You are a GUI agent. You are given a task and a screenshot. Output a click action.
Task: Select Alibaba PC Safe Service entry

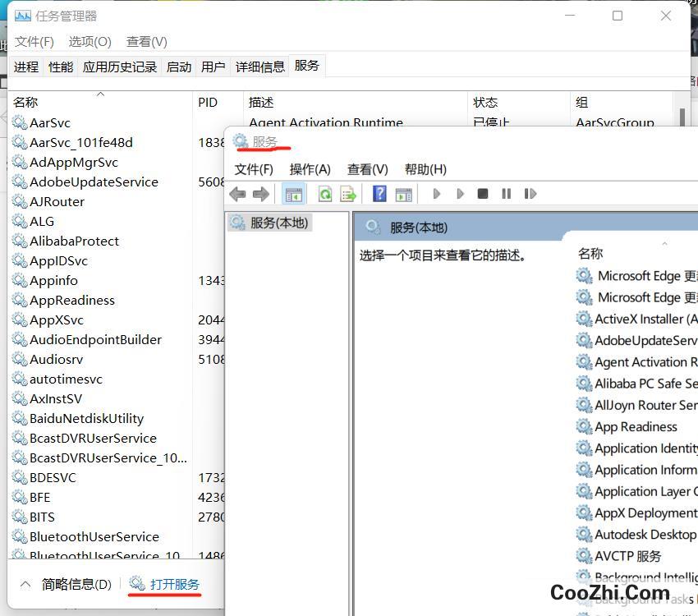pos(646,384)
